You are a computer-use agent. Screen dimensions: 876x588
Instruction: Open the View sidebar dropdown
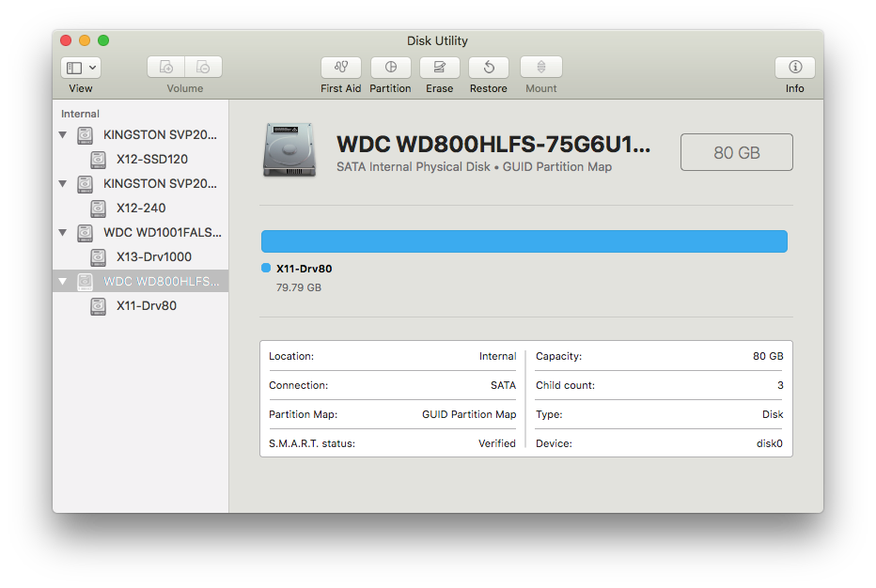click(81, 68)
